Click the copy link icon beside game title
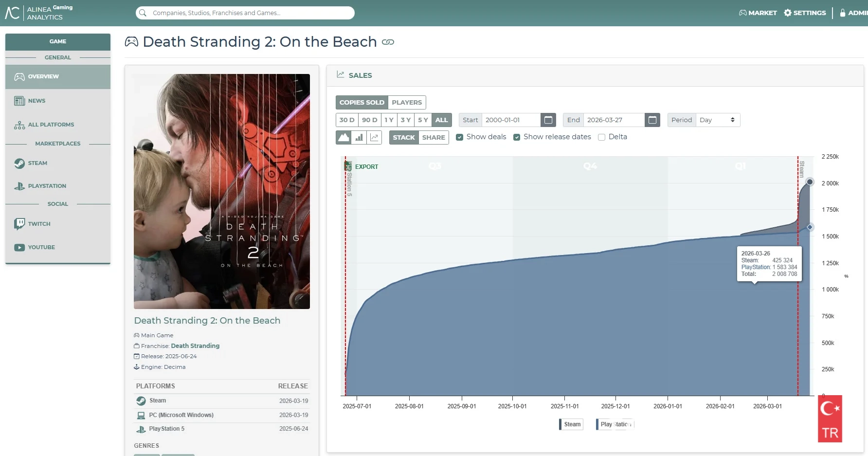This screenshot has width=868, height=456. coord(388,42)
